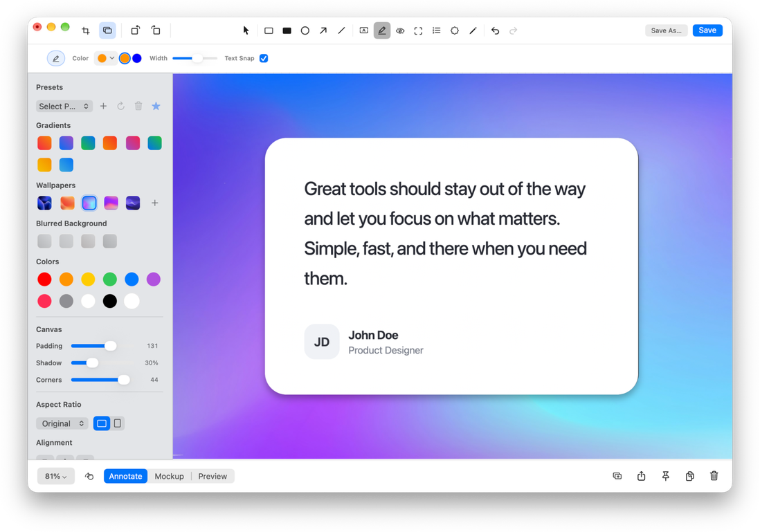Undo the last action

tap(495, 30)
